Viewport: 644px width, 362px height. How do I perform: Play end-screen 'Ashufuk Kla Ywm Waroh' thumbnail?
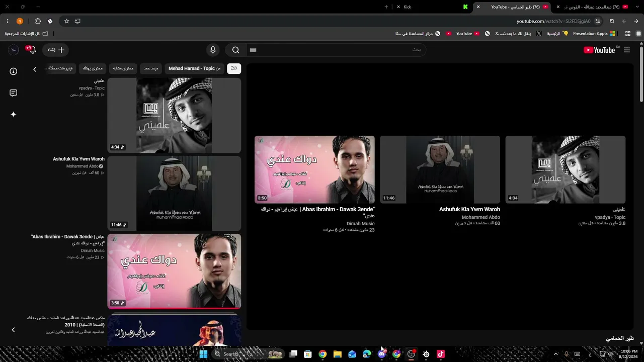440,169
